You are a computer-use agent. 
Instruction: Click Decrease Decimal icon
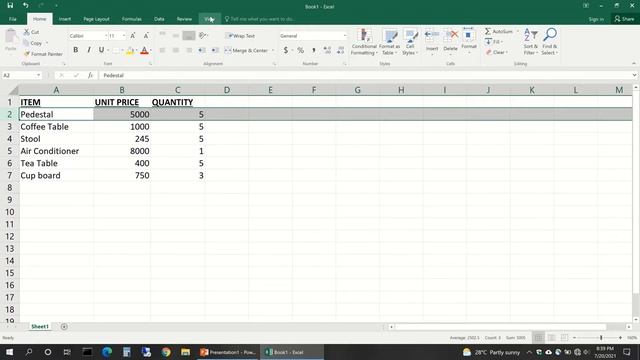point(340,50)
